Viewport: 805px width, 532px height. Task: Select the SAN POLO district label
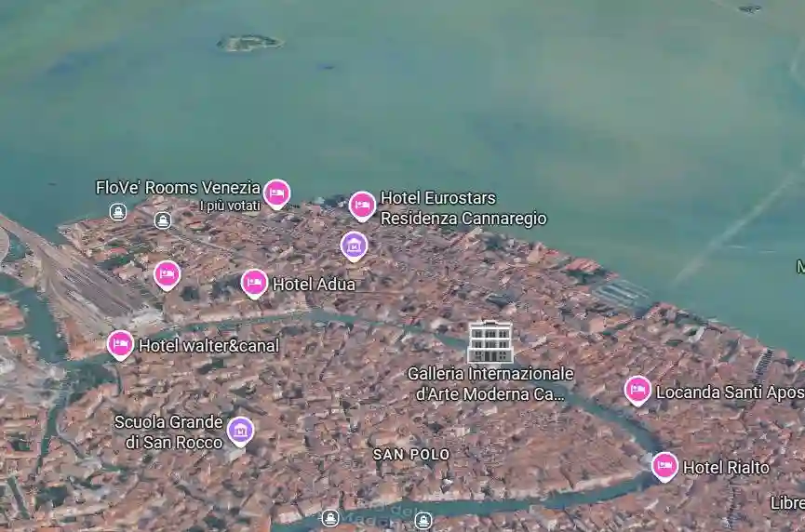411,454
